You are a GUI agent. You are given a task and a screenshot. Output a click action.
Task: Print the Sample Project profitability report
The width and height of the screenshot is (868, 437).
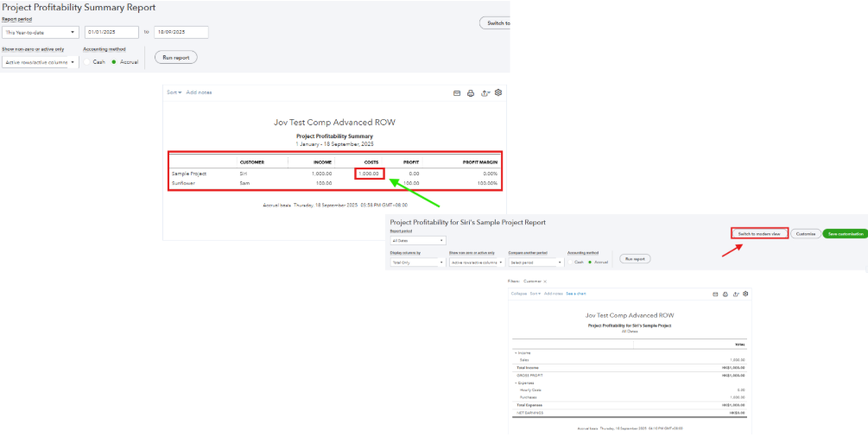(x=725, y=294)
